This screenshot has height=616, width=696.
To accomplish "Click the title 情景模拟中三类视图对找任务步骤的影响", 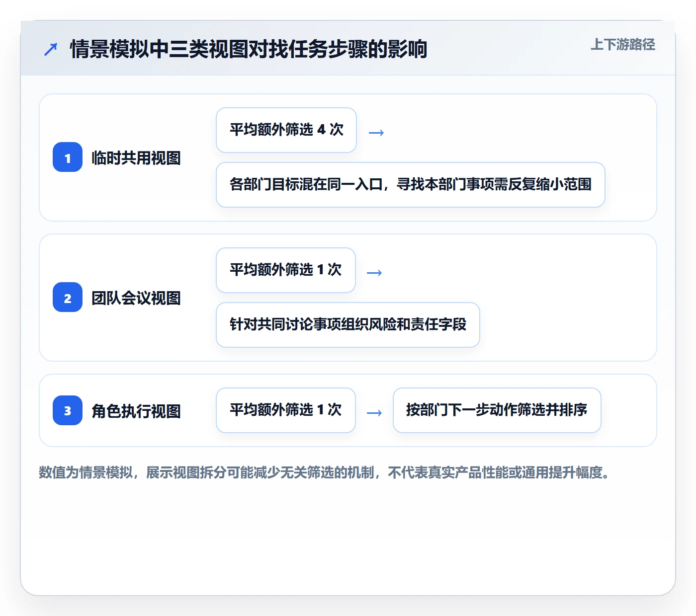I will pyautogui.click(x=249, y=49).
